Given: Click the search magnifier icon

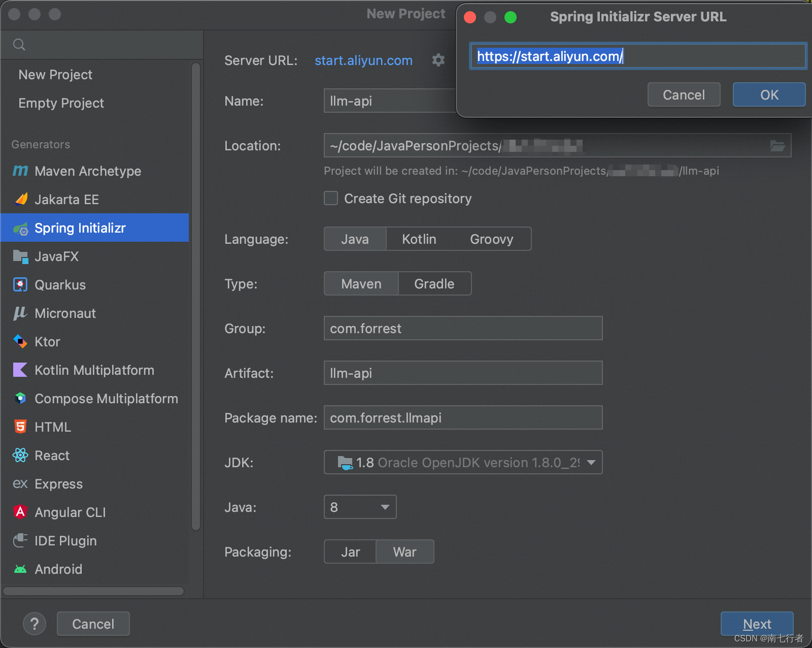Looking at the screenshot, I should pos(19,45).
